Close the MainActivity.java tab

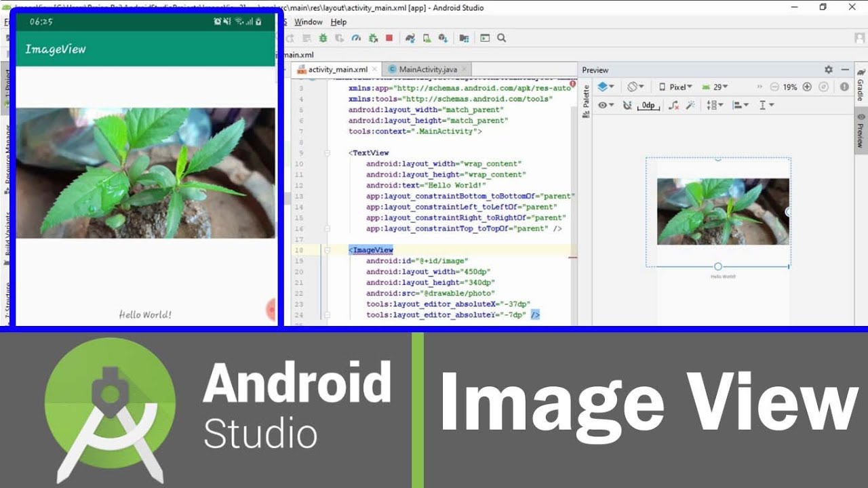pos(464,70)
